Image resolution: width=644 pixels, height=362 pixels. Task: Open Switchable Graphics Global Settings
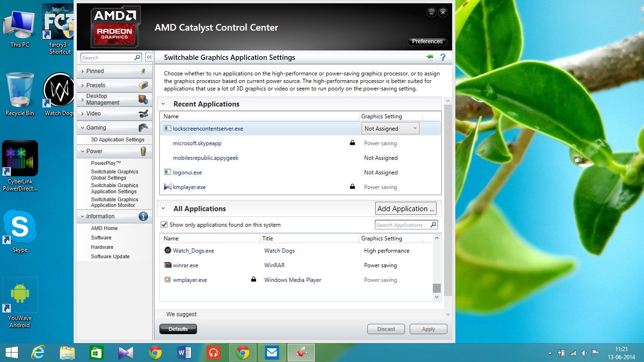point(115,175)
